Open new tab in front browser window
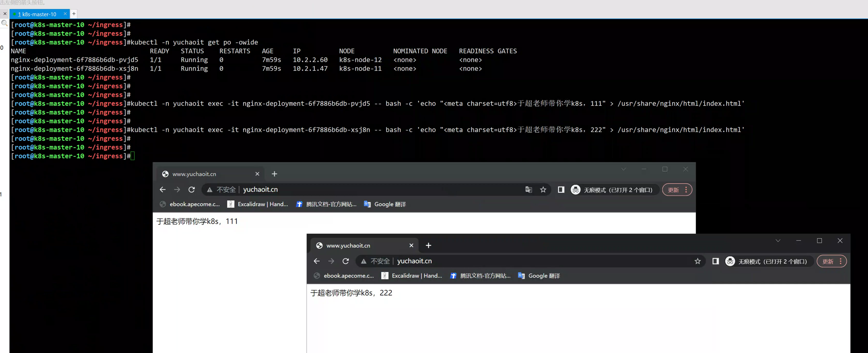Viewport: 868px width, 353px height. pos(428,246)
